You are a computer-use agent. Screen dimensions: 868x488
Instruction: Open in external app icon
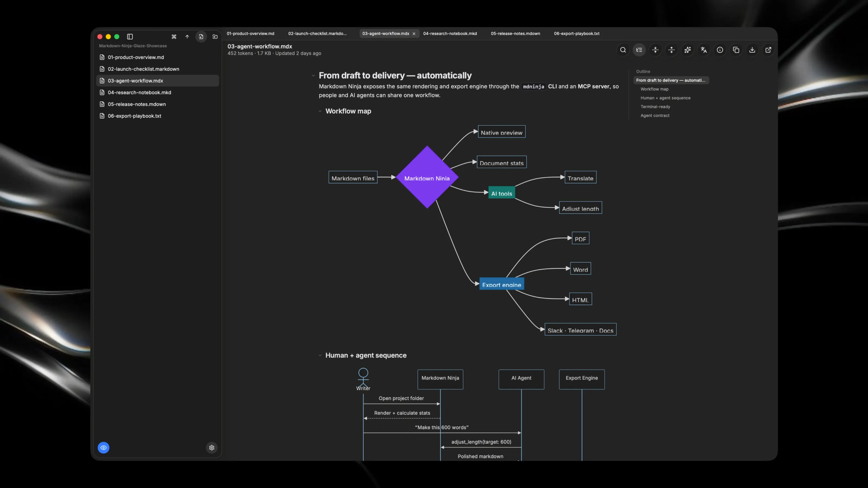pos(768,50)
